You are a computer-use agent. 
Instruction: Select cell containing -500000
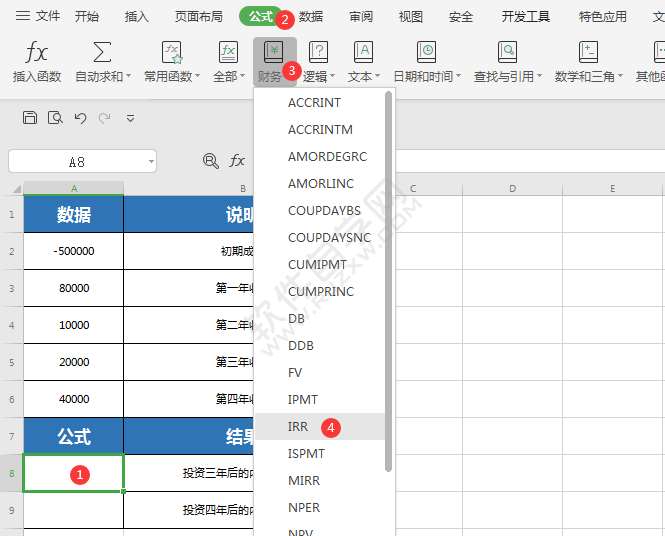tap(74, 251)
